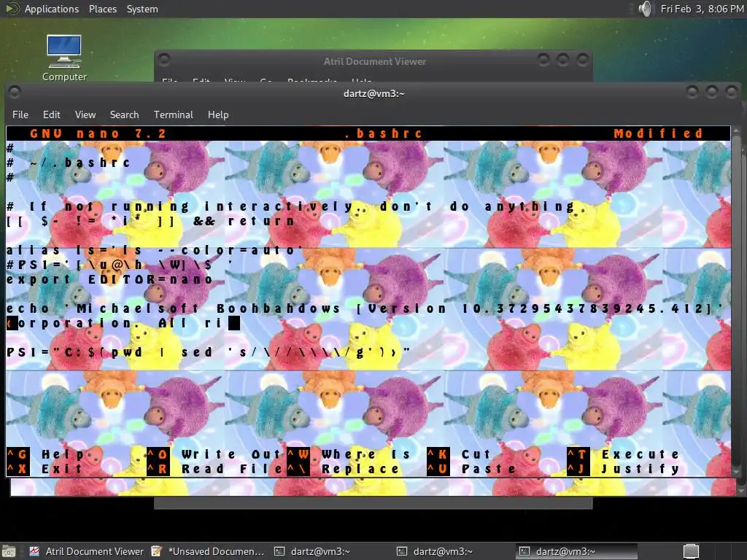Viewport: 747px width, 560px height.
Task: Click the clock showing Fri Feb 3
Action: (x=702, y=9)
